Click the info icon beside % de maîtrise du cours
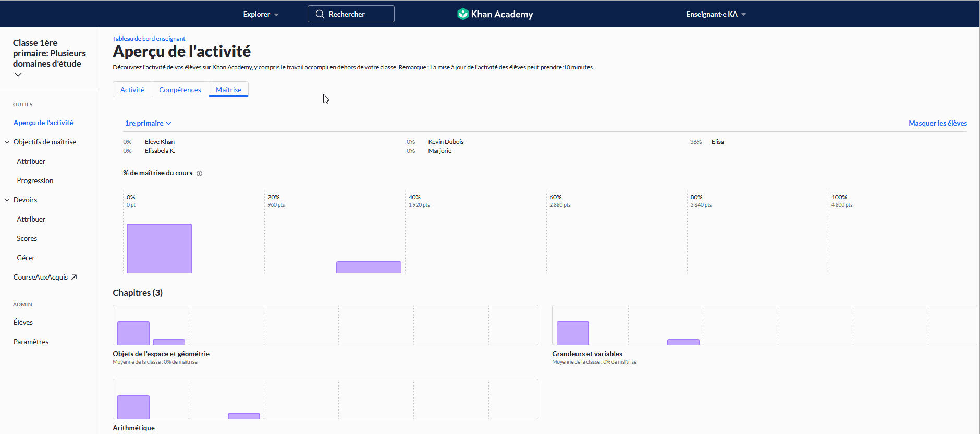The image size is (980, 434). [199, 173]
